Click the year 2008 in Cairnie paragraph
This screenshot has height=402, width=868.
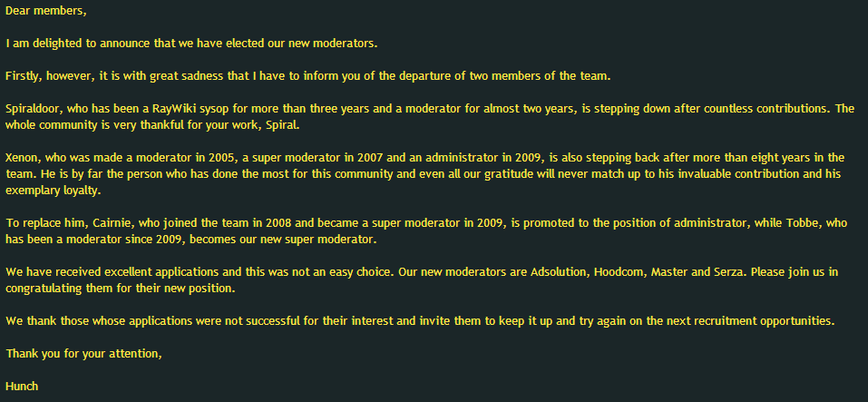[277, 224]
